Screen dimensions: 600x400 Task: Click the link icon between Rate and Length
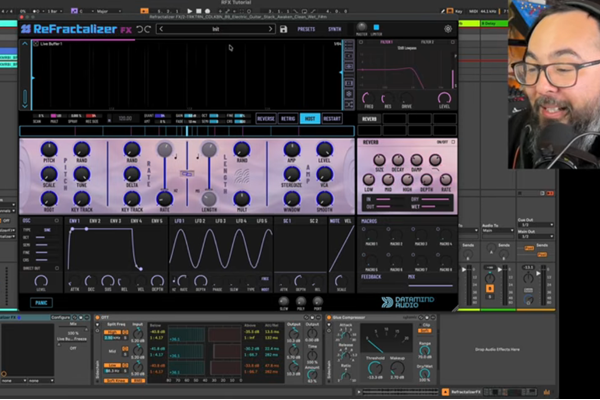[187, 174]
